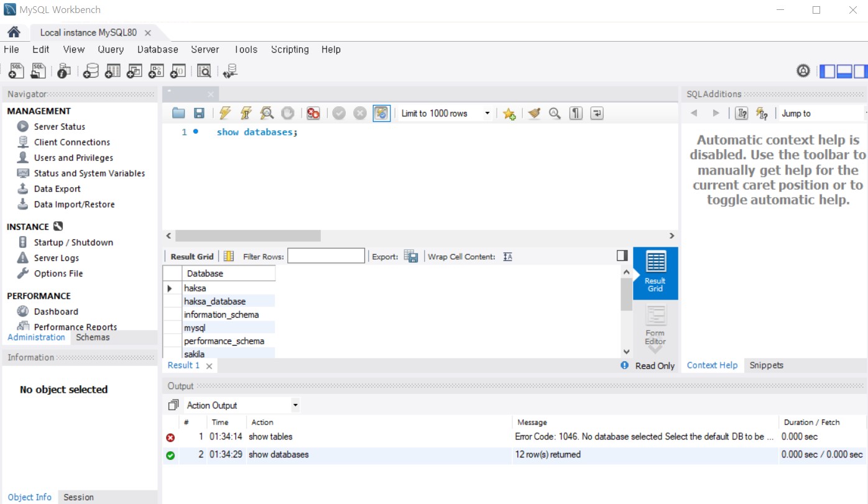
Task: Open a script file in this editor
Action: point(178,113)
